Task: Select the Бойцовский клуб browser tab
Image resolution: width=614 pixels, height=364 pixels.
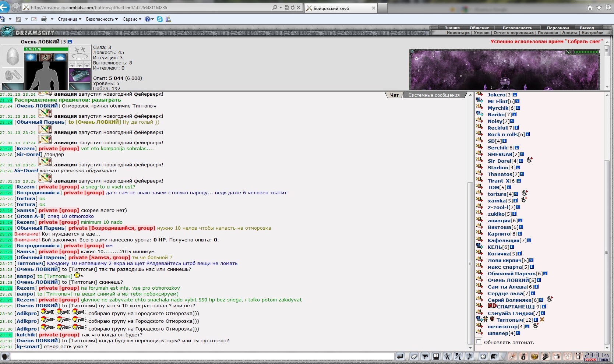Action: click(x=341, y=8)
